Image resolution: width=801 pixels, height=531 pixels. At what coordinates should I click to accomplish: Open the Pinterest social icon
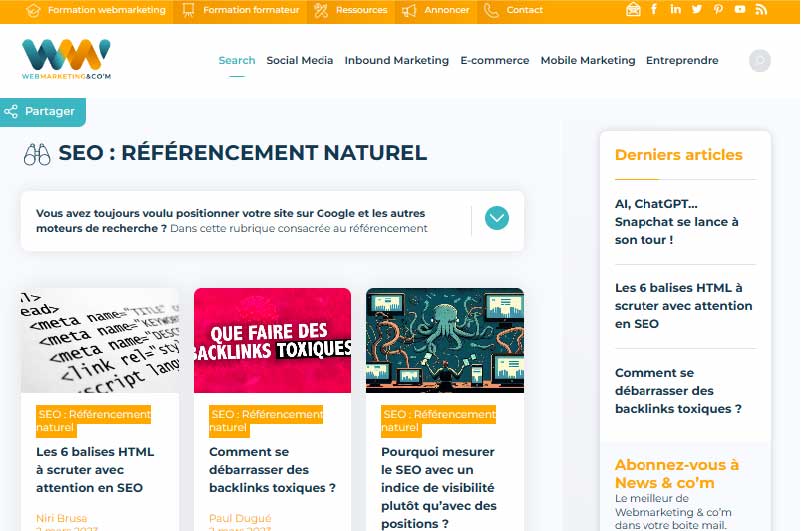(x=718, y=9)
